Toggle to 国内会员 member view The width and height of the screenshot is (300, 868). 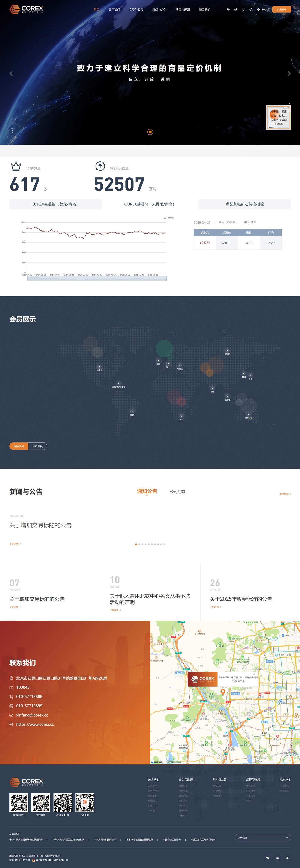[x=37, y=446]
